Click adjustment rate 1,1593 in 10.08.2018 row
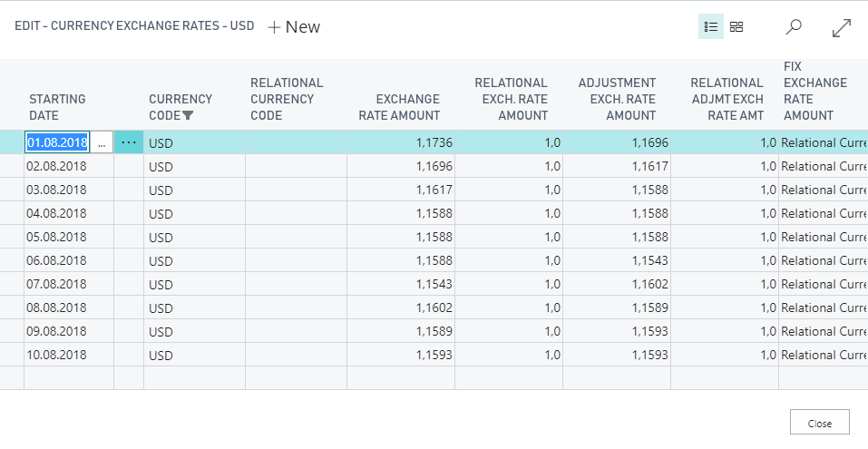Screen dimensions: 868x449 (x=617, y=355)
